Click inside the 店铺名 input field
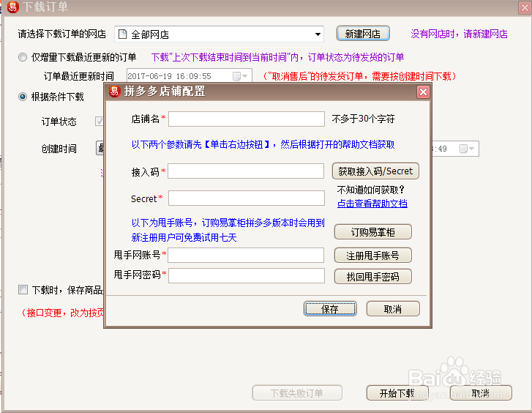Viewport: 532px width, 413px height. coord(247,119)
